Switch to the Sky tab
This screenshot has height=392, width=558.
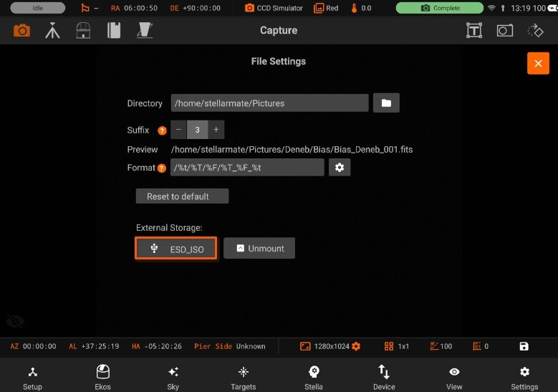pos(173,378)
